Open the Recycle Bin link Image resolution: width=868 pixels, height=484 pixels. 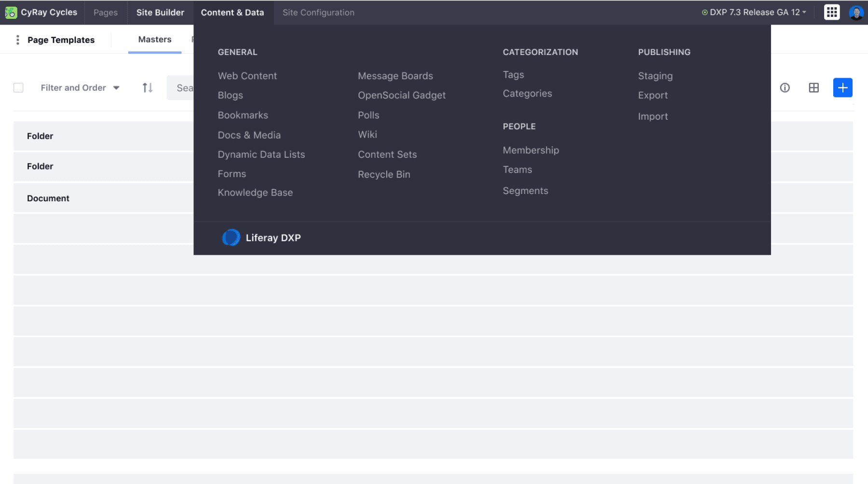(384, 175)
